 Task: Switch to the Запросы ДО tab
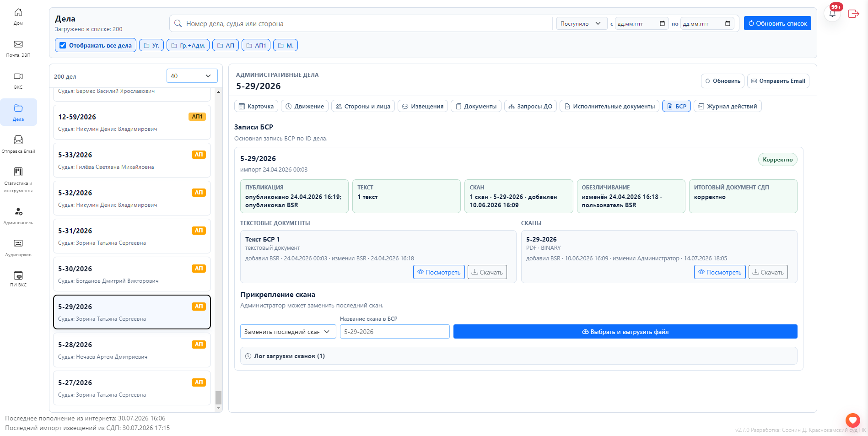(x=530, y=106)
